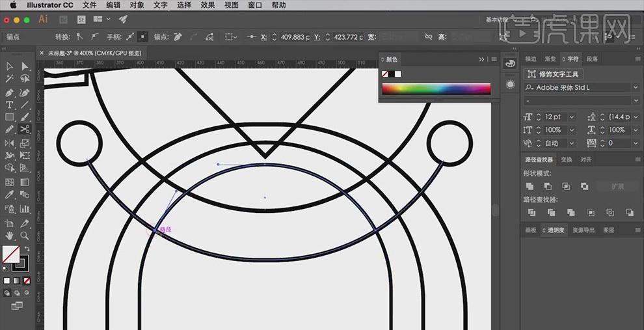This screenshot has height=330, width=644.
Task: Select the Rectangle tool
Action: pos(10,117)
